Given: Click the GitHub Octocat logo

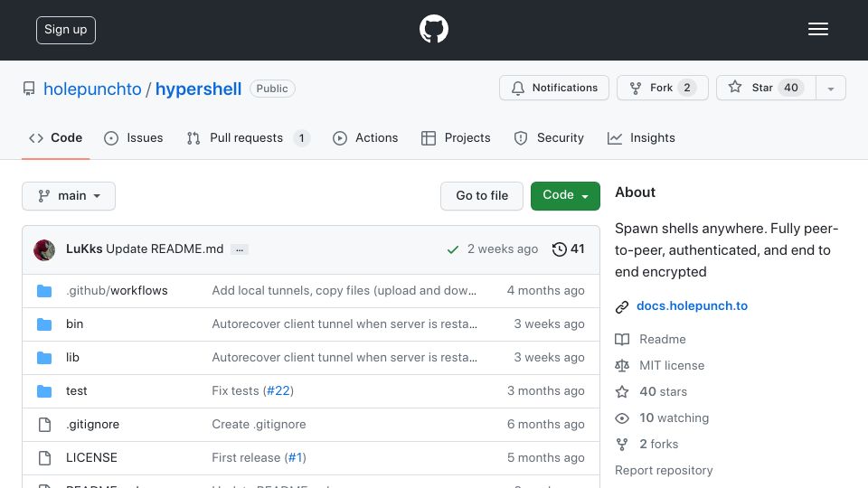Looking at the screenshot, I should 433,29.
